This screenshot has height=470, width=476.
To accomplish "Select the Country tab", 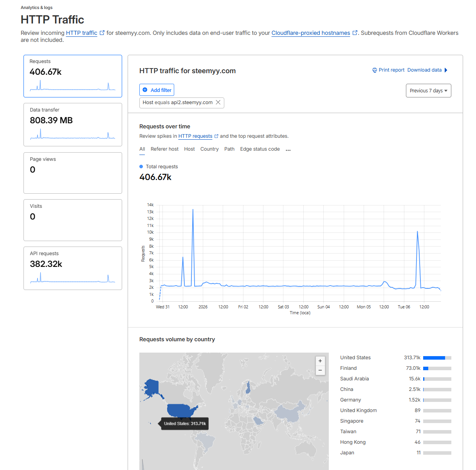I will coord(209,149).
